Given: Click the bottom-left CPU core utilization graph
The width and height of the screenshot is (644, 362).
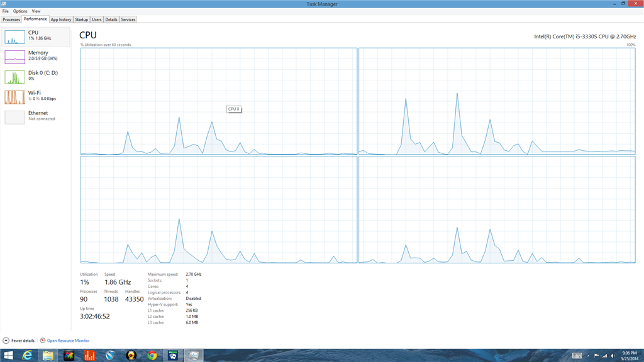Looking at the screenshot, I should coord(219,210).
